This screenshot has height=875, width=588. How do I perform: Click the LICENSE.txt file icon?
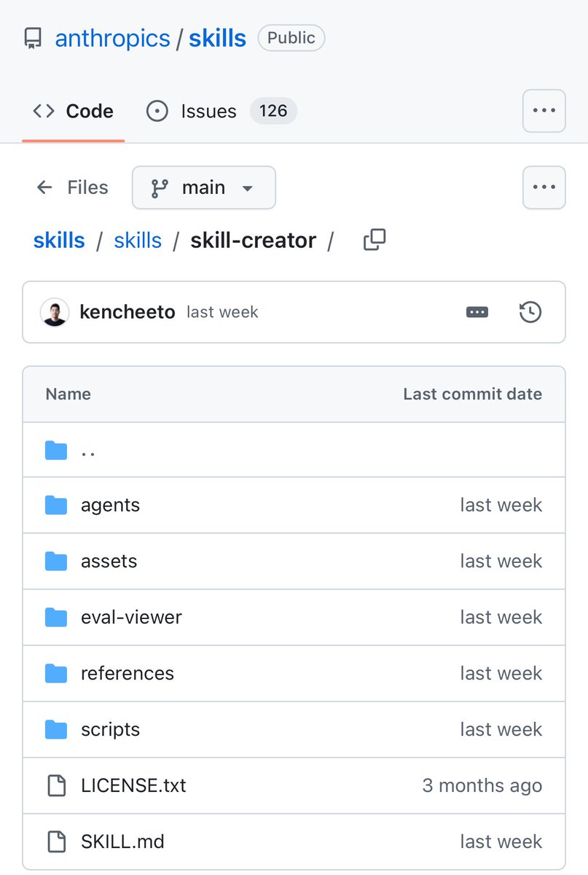tap(56, 785)
